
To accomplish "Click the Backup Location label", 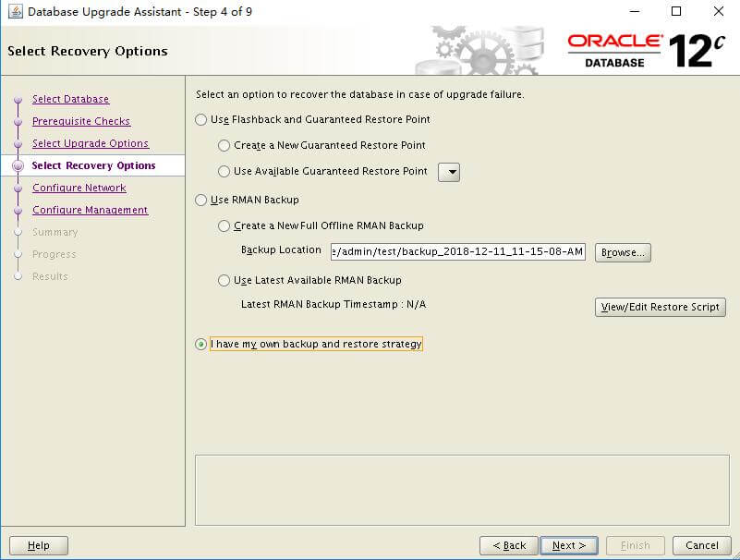I will tap(281, 250).
